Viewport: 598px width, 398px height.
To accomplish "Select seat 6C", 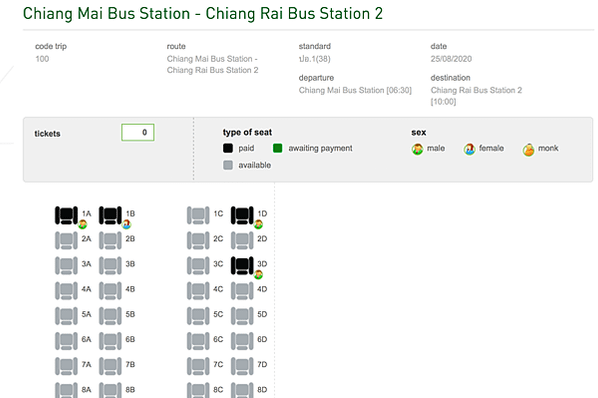I will coord(198,341).
